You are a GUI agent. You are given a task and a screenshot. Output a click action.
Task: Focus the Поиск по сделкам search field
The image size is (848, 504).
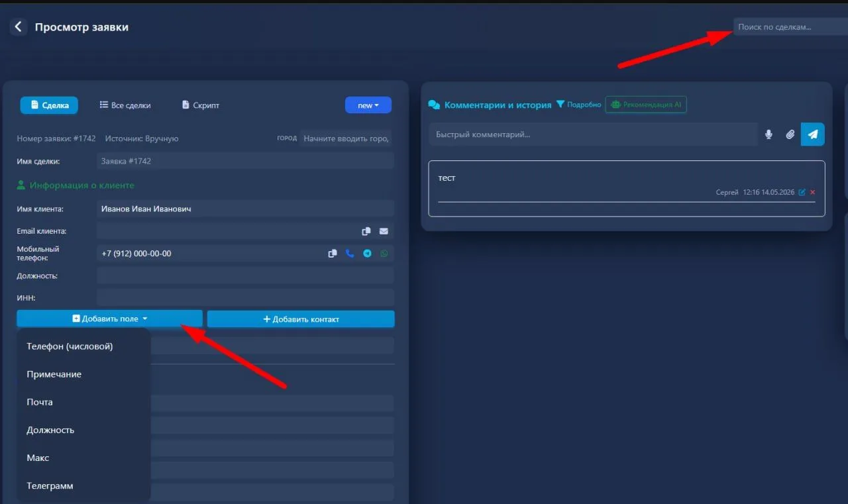pyautogui.click(x=790, y=27)
